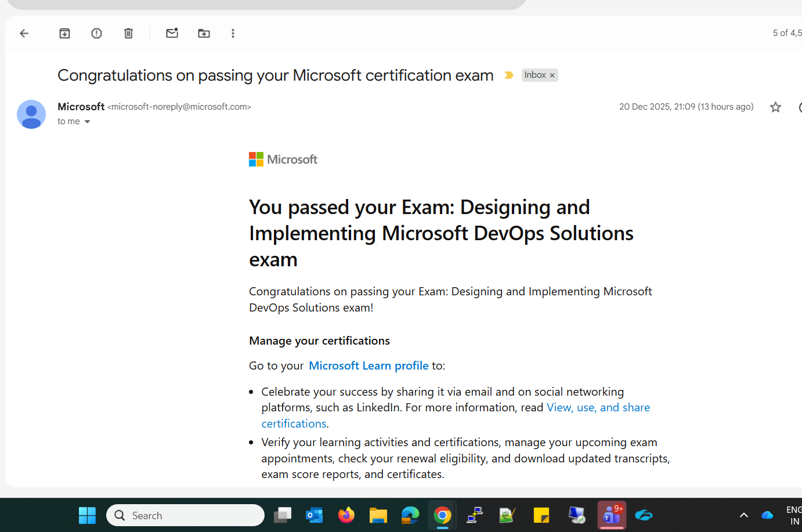The image size is (802, 532).
Task: Open the Windows Start menu
Action: coord(88,515)
